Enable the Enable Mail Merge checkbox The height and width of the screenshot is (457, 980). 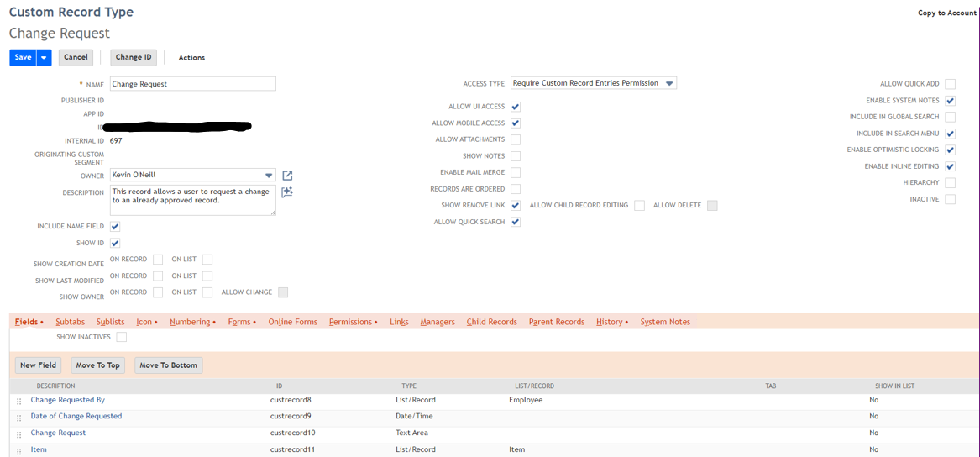pyautogui.click(x=516, y=172)
